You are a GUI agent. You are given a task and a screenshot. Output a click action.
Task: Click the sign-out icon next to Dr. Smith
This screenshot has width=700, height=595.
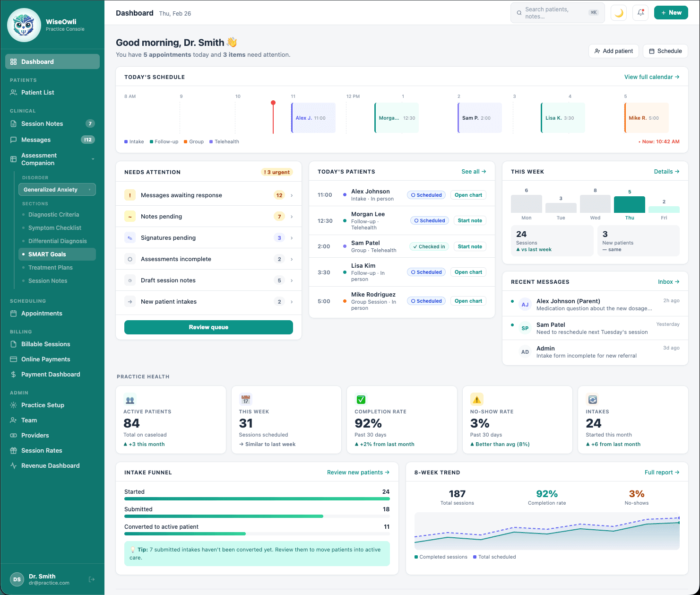coord(91,579)
